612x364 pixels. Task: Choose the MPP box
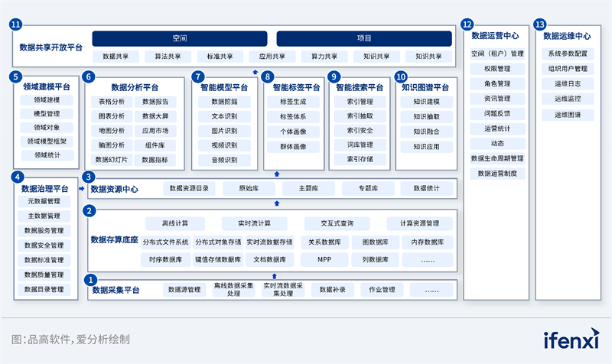coord(325,259)
